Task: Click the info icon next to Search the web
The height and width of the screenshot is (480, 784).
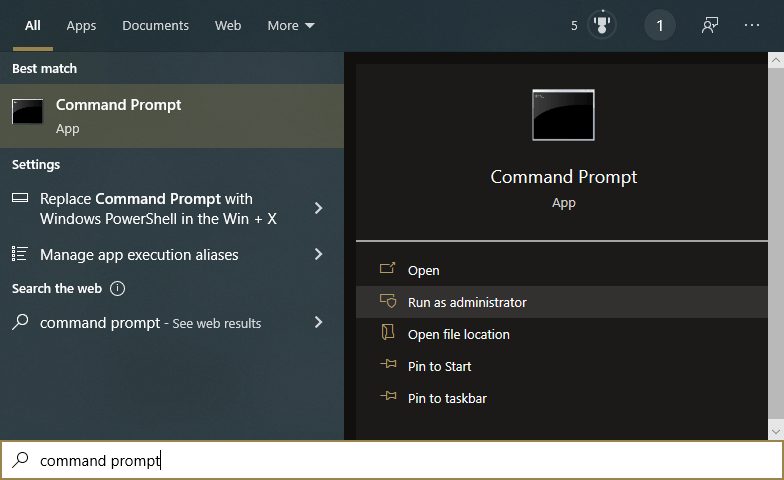Action: click(x=118, y=288)
